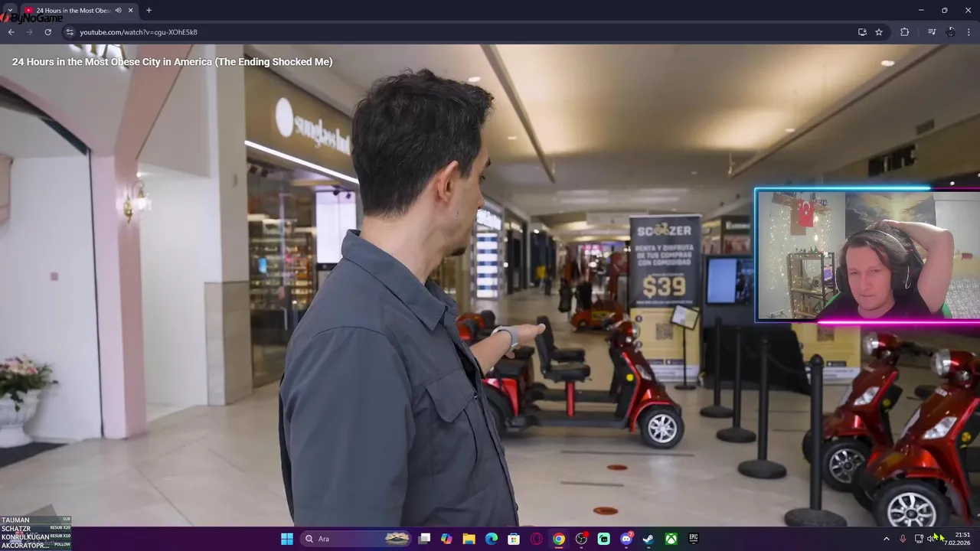Screen dimensions: 980x551
Task: Switch to Google Chrome in the taskbar
Action: click(x=559, y=539)
